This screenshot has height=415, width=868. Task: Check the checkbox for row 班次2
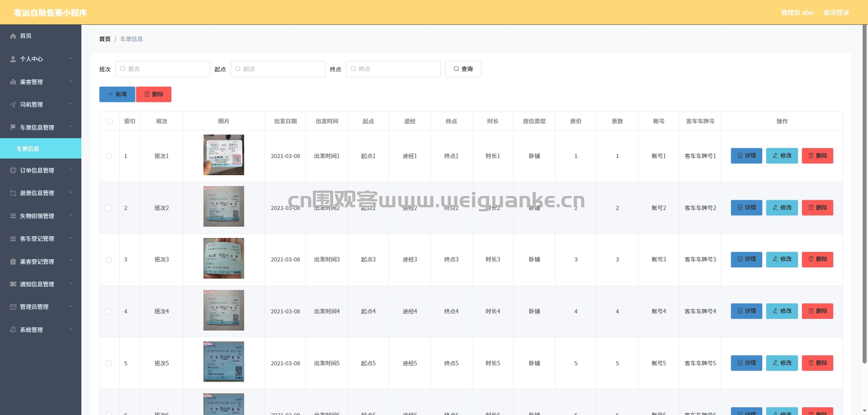pos(108,208)
